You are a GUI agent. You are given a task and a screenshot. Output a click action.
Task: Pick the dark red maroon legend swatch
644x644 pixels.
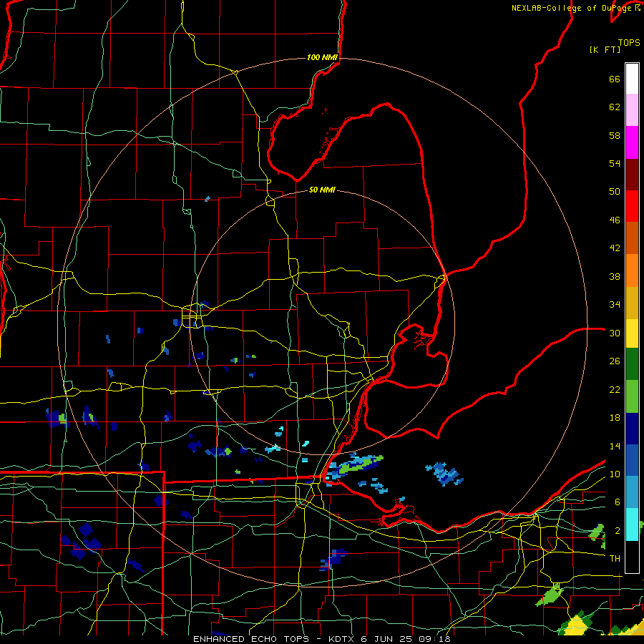point(632,175)
